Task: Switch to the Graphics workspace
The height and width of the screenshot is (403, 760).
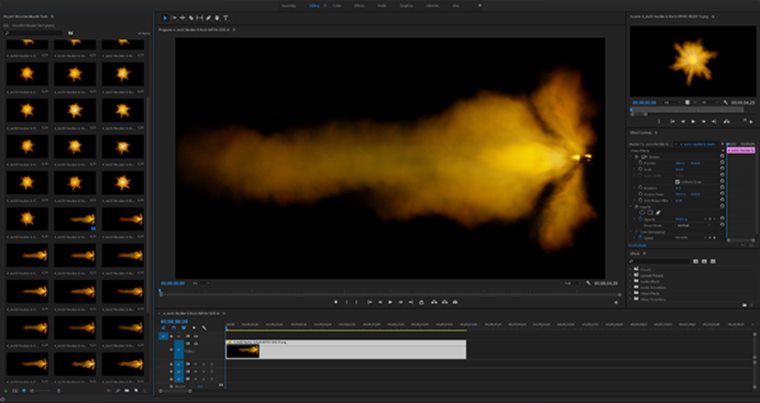Action: (x=406, y=5)
